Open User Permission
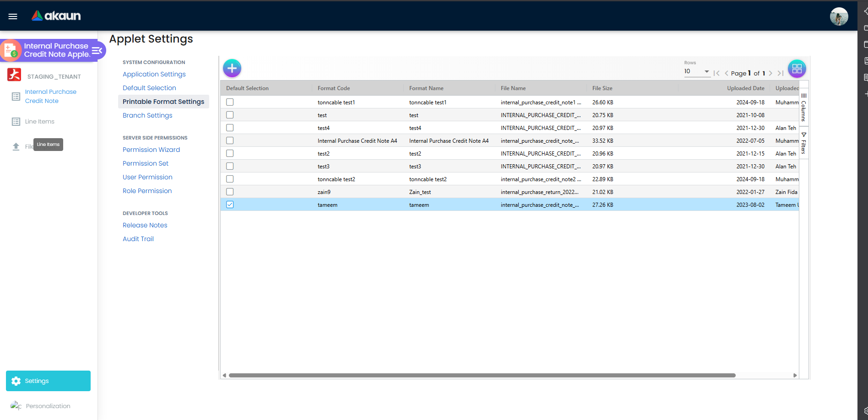 click(x=147, y=177)
